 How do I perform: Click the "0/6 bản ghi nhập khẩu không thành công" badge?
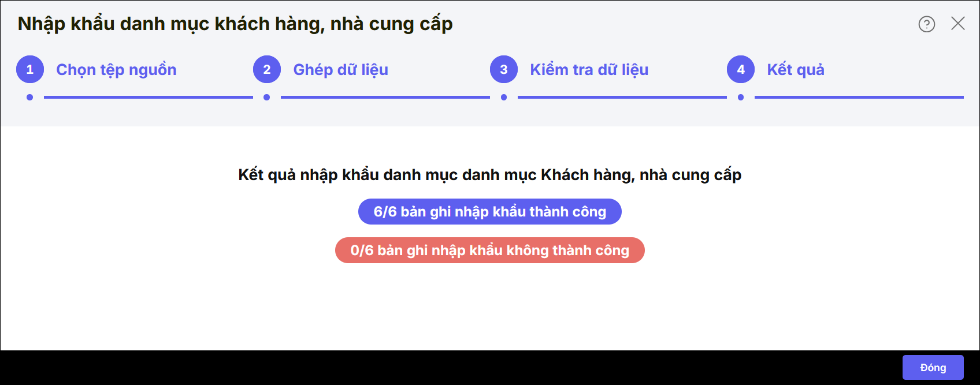(489, 251)
